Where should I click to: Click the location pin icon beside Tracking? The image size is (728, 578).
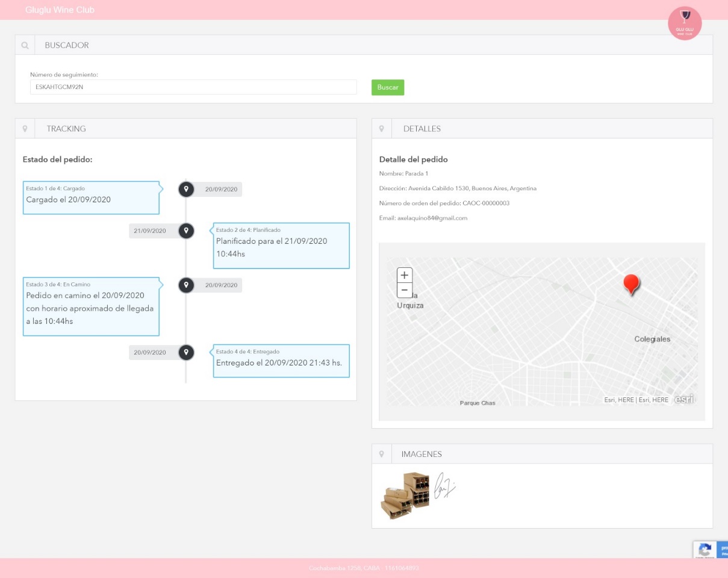pyautogui.click(x=25, y=128)
